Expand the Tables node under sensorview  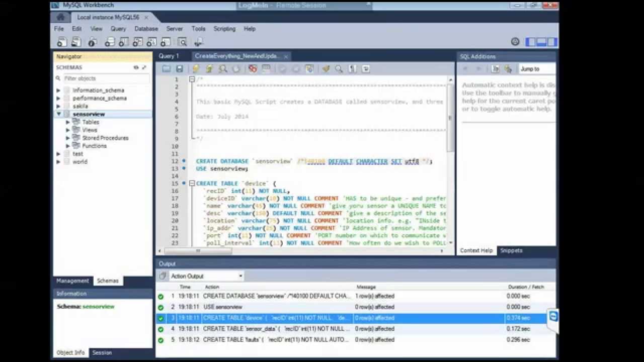tap(68, 122)
